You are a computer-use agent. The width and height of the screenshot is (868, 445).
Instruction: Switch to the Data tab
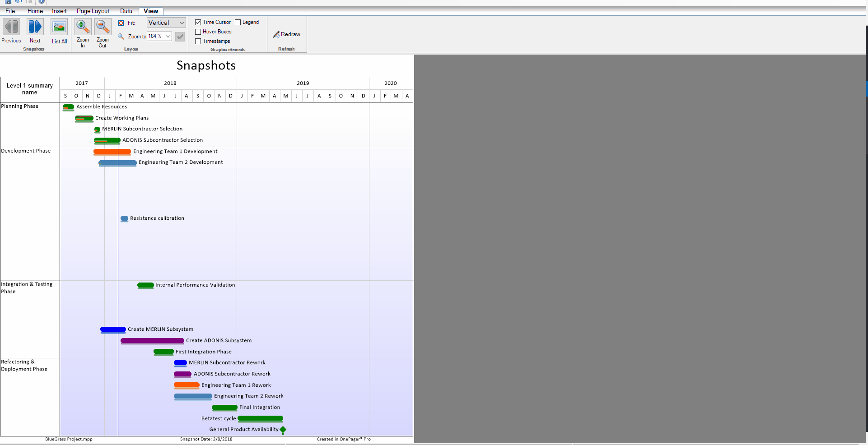tap(126, 11)
